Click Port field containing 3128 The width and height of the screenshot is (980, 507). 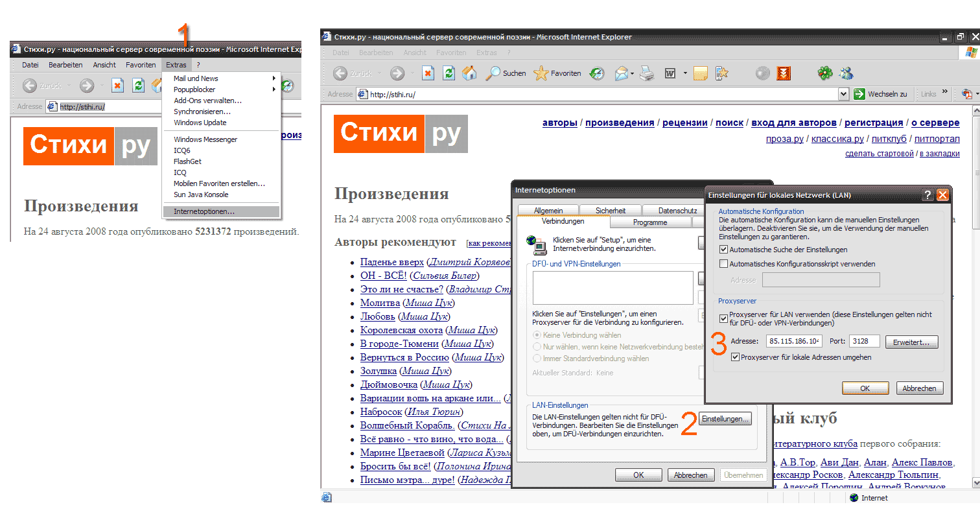pos(863,341)
